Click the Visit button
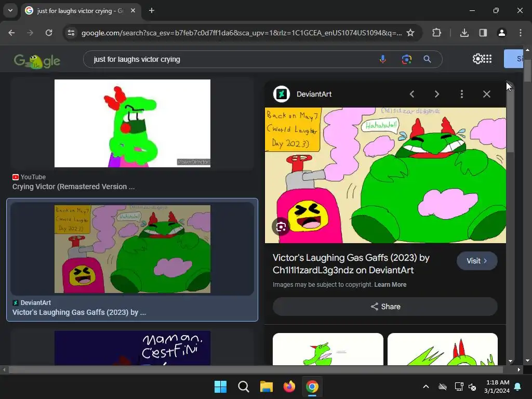532x399 pixels. (477, 261)
